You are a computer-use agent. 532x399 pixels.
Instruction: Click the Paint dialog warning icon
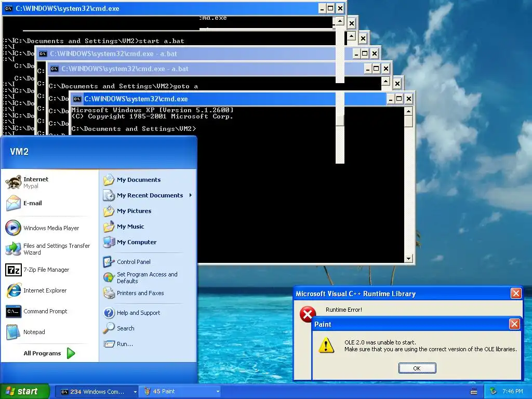tap(326, 345)
